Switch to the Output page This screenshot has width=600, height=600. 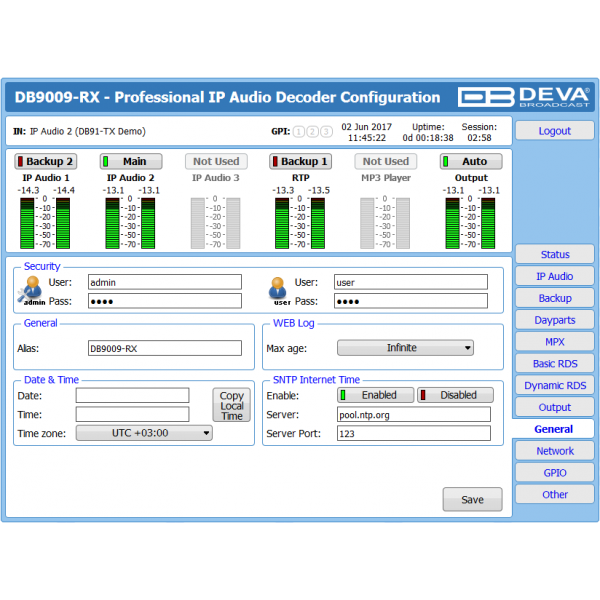tap(555, 407)
